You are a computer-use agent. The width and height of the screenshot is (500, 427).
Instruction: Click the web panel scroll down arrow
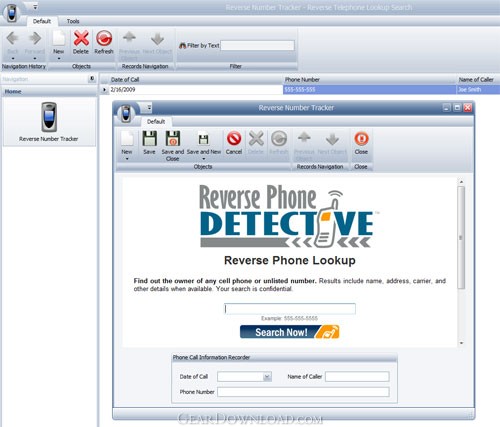[x=461, y=343]
